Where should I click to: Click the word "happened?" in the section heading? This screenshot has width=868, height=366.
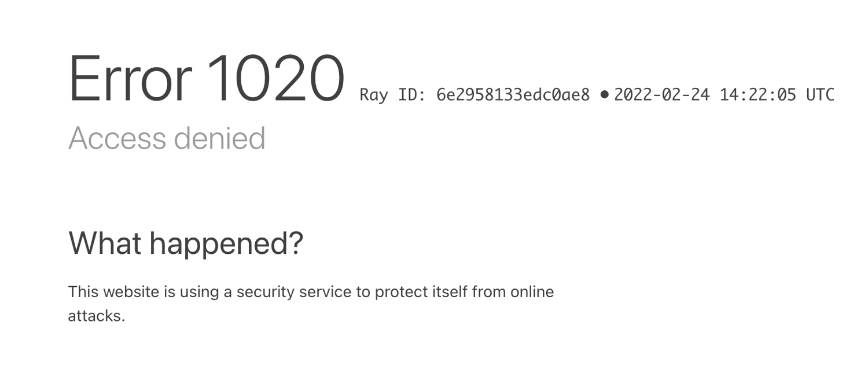pyautogui.click(x=226, y=244)
